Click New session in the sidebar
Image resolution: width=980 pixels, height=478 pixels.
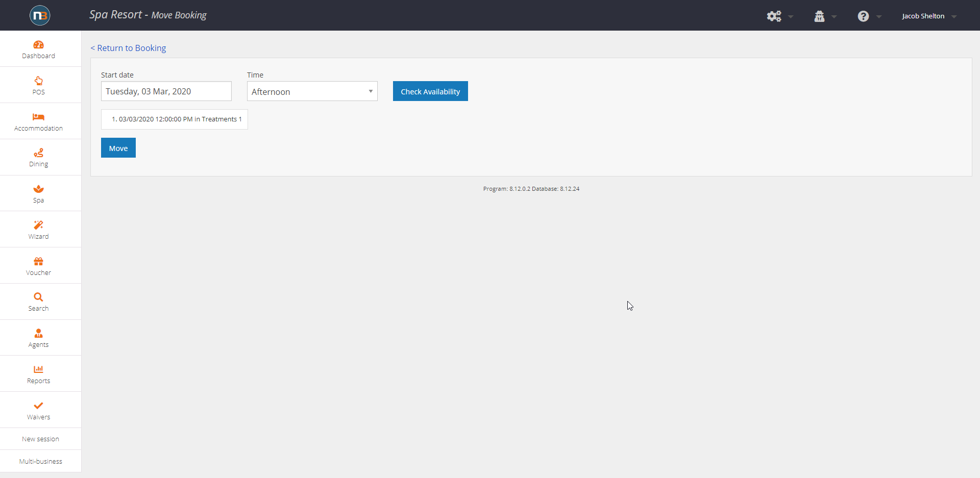(x=40, y=439)
